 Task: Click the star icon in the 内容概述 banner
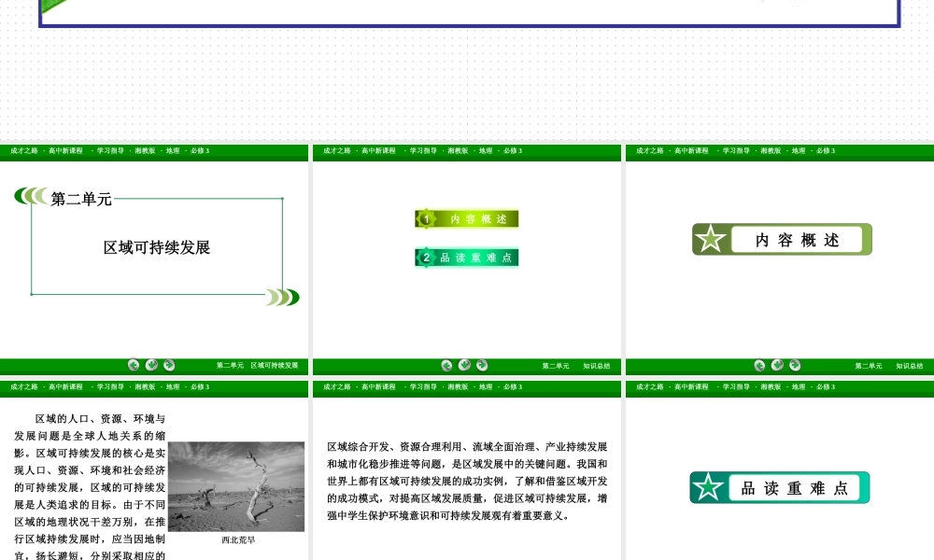(712, 239)
